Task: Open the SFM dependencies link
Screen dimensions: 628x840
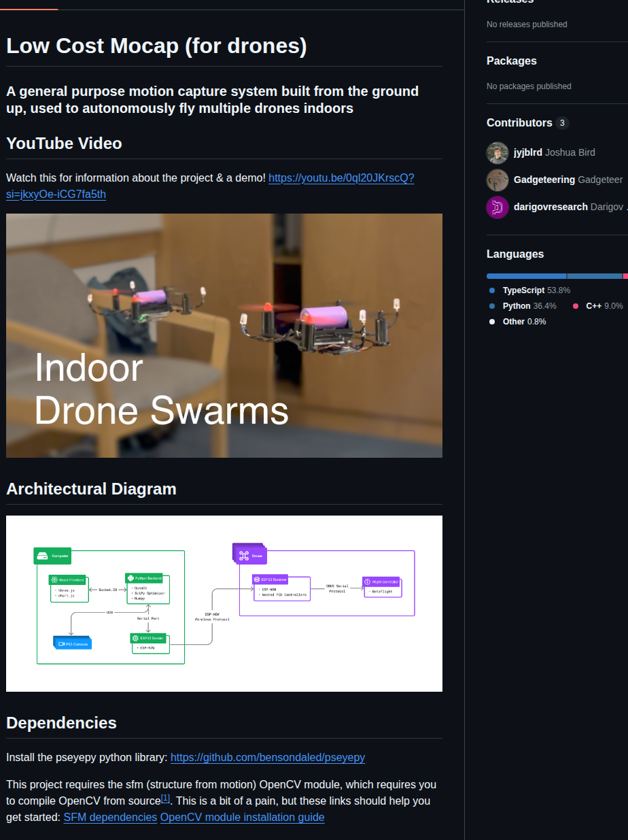Action: click(110, 817)
